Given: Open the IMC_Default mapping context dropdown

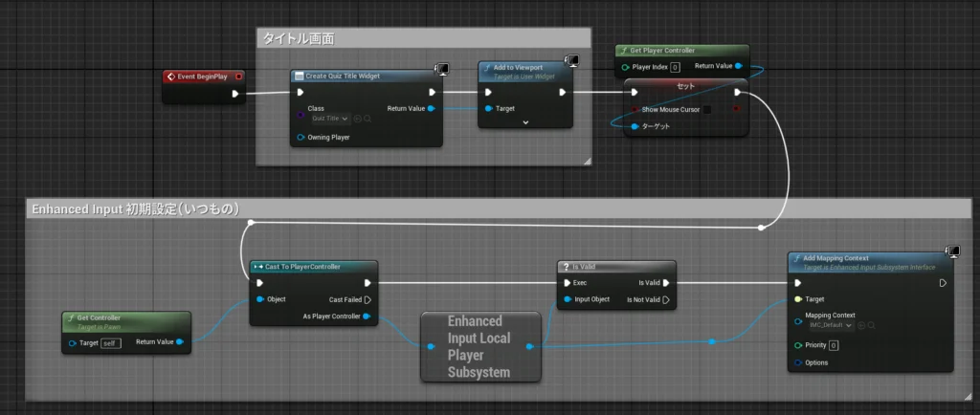Looking at the screenshot, I should [830, 325].
